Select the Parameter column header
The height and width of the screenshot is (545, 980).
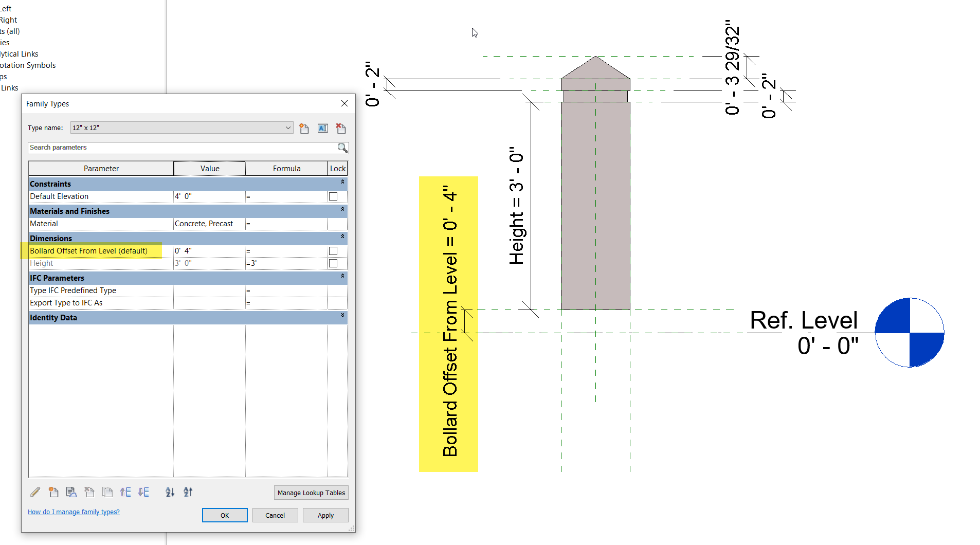click(101, 168)
